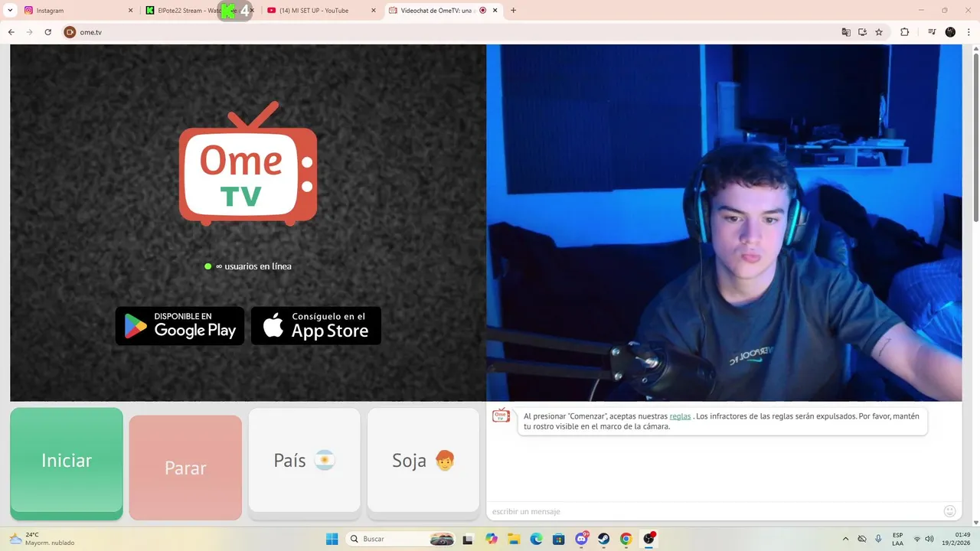Select the Videochat de OmeTV tab
The width and height of the screenshot is (980, 551).
[435, 11]
